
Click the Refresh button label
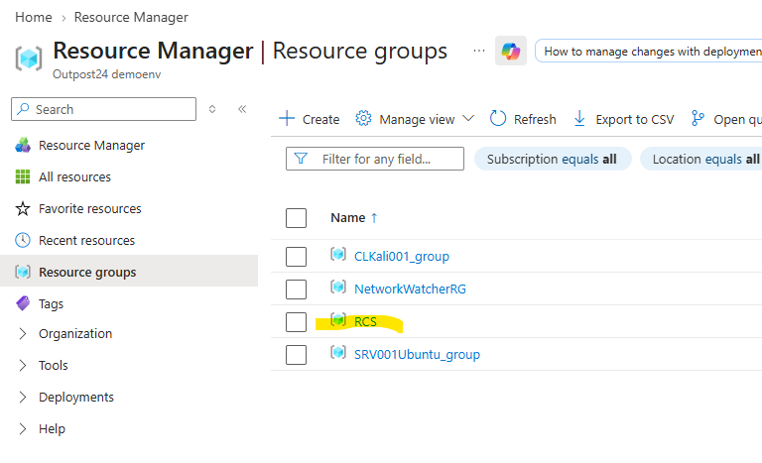[x=535, y=120]
